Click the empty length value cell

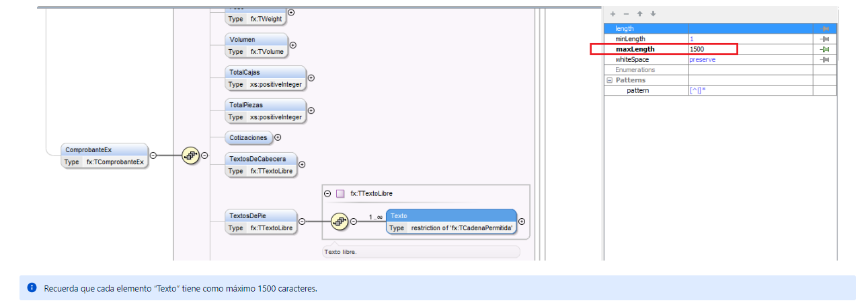[x=750, y=28]
